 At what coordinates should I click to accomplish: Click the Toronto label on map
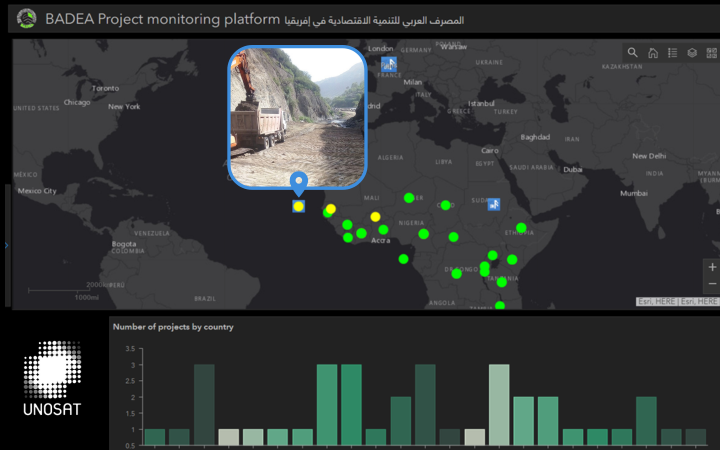pos(105,88)
